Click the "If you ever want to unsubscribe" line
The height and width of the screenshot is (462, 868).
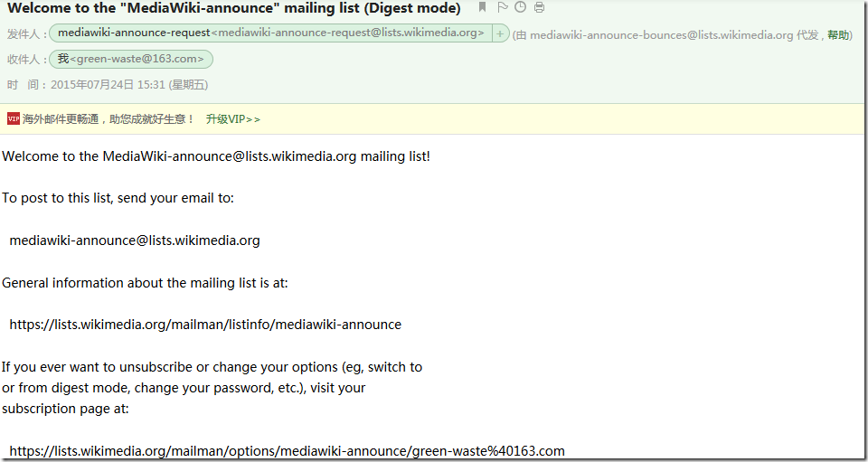[212, 367]
